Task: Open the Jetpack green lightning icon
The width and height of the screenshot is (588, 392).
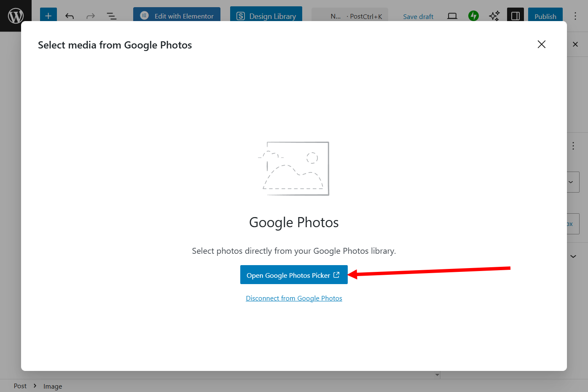Action: pos(473,16)
